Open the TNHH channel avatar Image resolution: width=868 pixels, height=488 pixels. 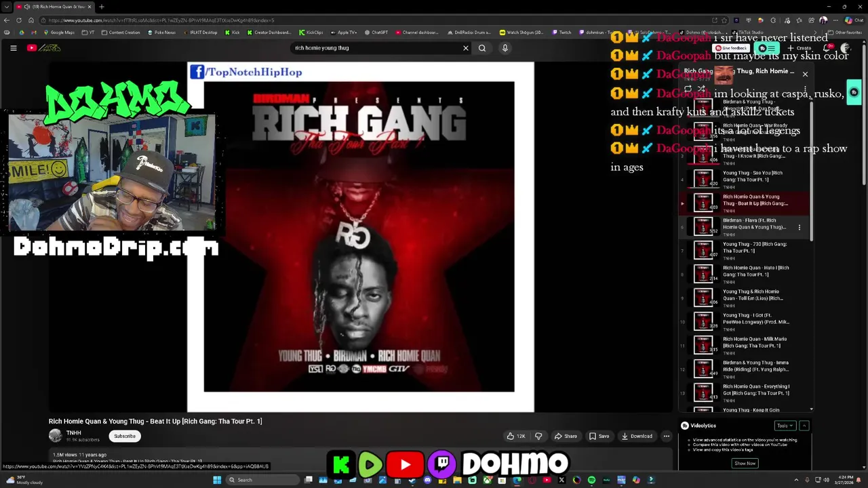55,436
